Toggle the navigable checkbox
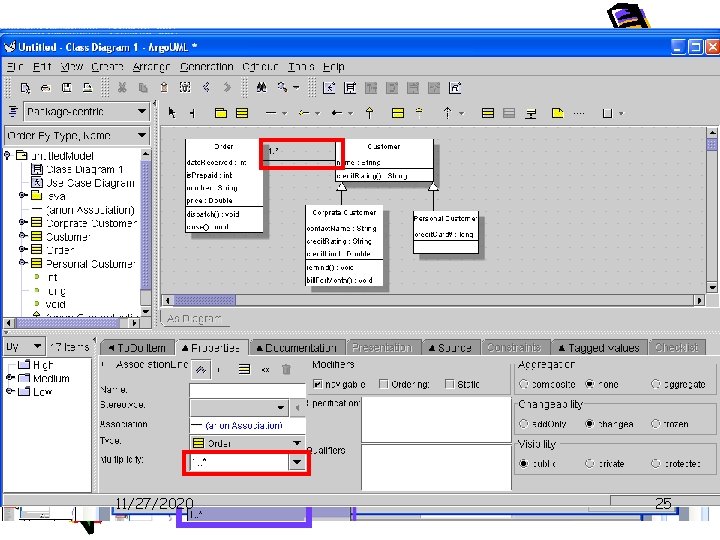This screenshot has width=720, height=540. [317, 384]
